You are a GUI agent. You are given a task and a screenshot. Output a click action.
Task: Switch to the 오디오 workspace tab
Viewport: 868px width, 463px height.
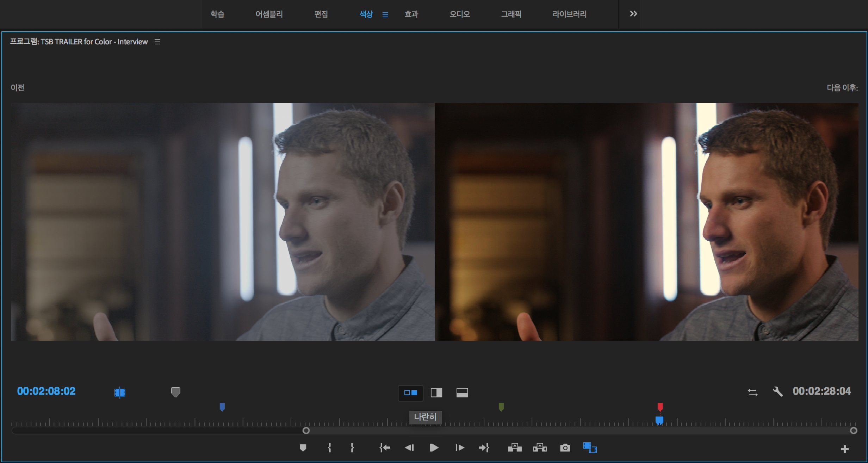459,14
